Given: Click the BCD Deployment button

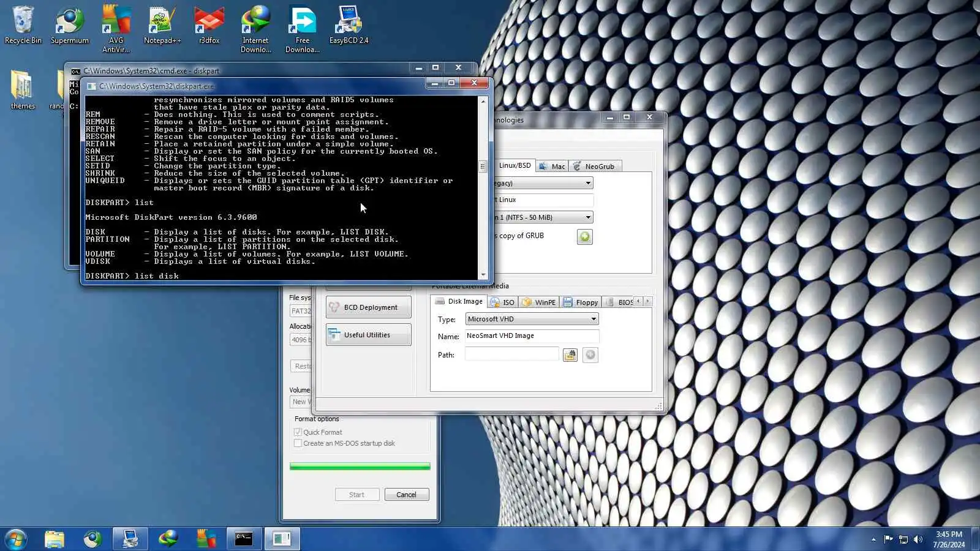Looking at the screenshot, I should (x=368, y=307).
